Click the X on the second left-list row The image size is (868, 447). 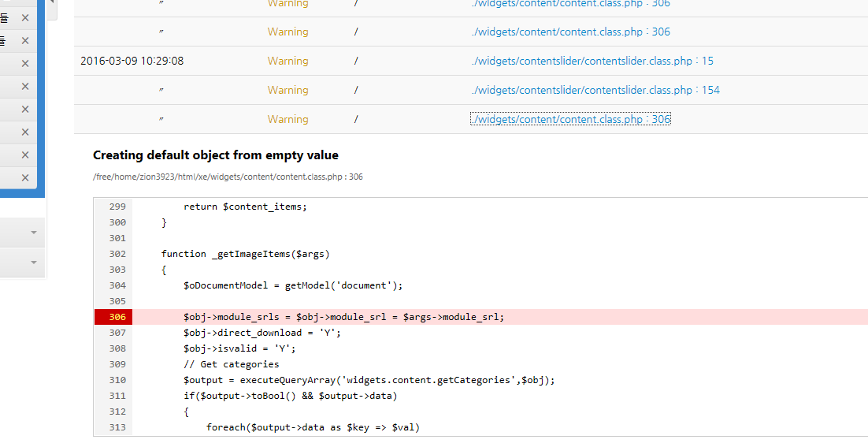[25, 40]
